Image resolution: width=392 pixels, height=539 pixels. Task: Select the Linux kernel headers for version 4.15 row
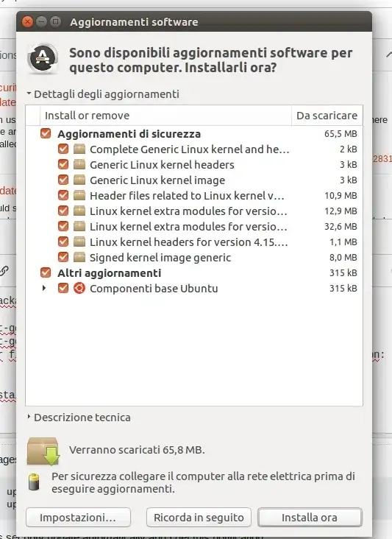(194, 242)
